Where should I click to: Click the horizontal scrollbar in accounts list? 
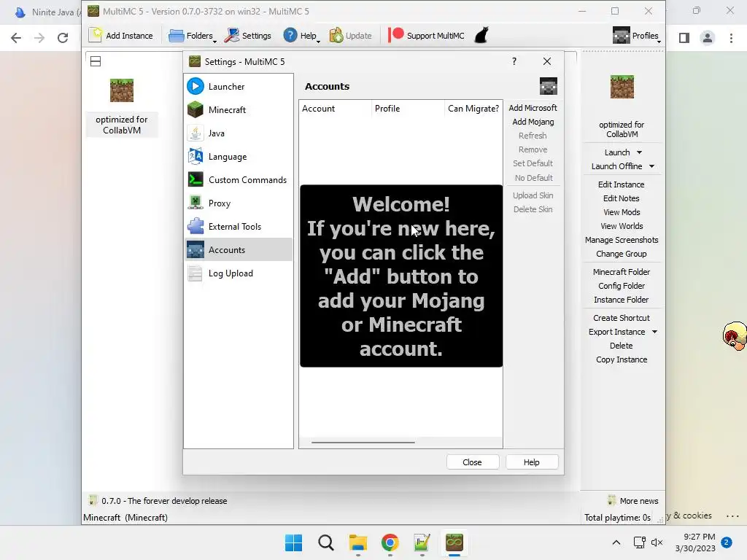[x=363, y=443]
